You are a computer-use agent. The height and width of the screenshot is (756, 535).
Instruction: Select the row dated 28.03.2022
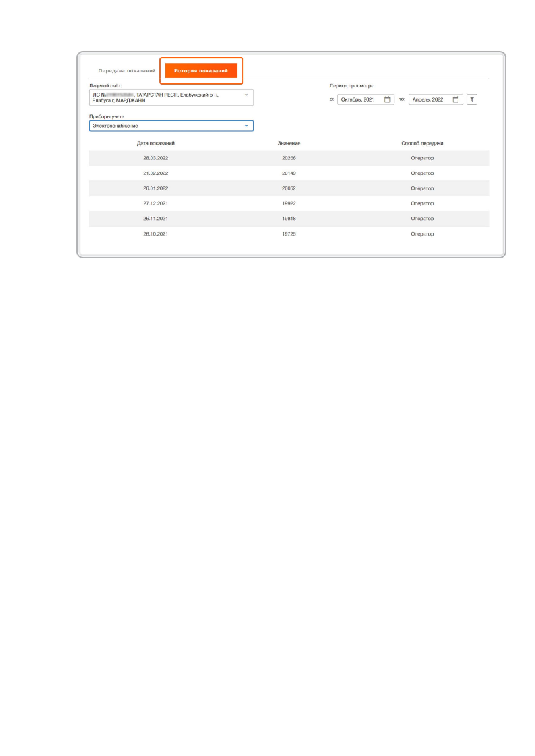155,158
